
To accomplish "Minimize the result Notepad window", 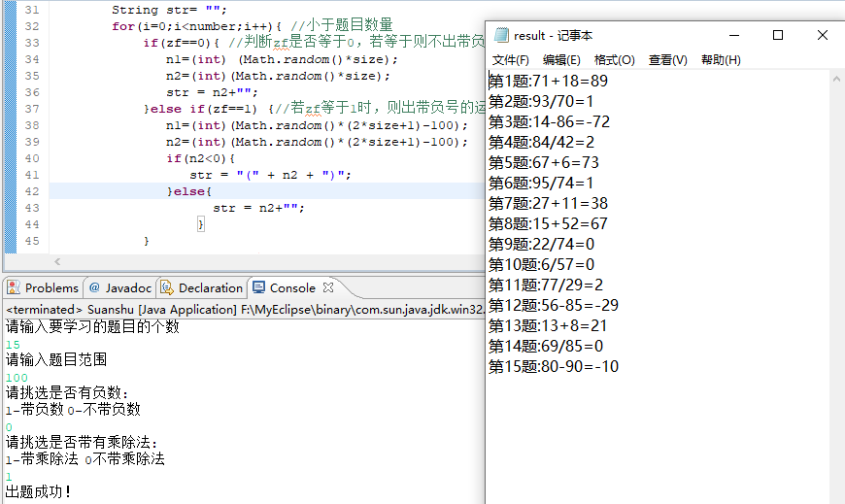I will [734, 36].
